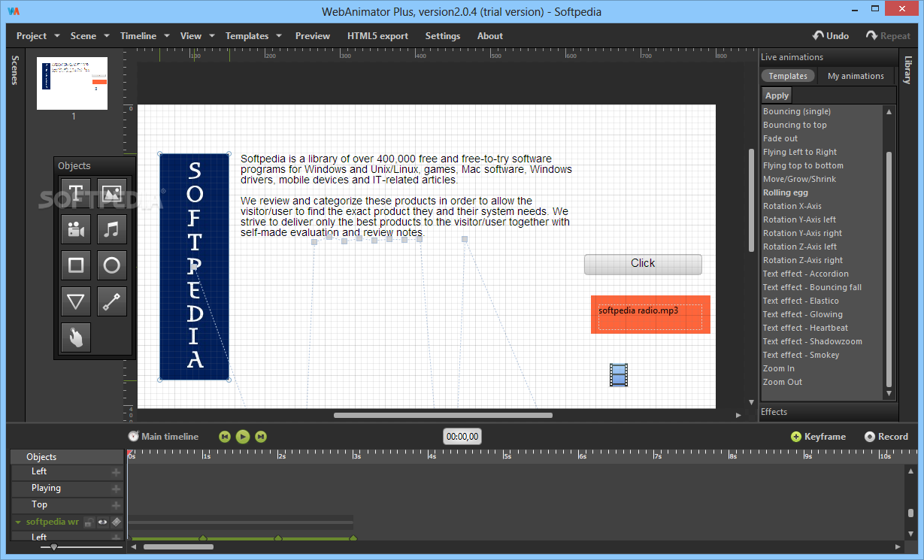Add keyframe on Playing row plus

(x=116, y=489)
